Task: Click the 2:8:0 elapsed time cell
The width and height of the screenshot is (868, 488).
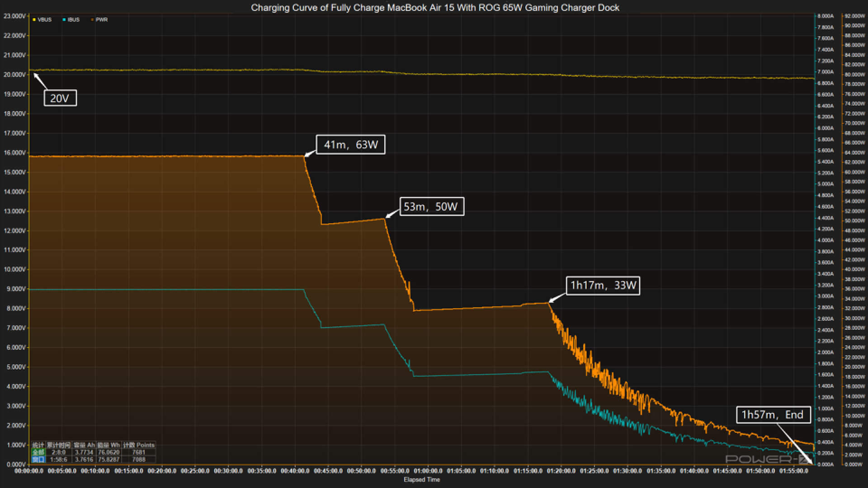Action: click(x=59, y=452)
